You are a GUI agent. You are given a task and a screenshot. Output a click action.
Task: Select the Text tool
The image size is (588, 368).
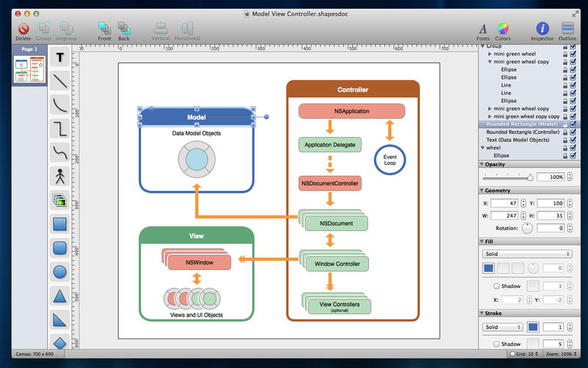tap(60, 57)
